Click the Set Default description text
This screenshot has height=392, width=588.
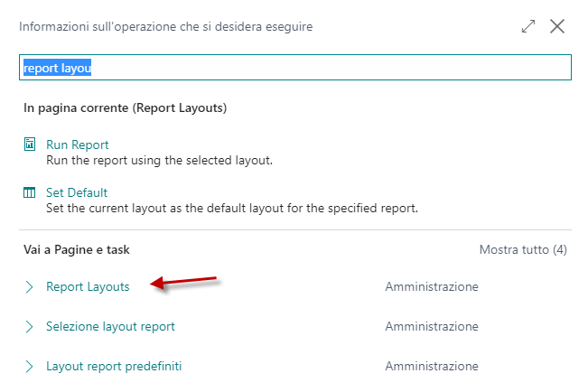(x=232, y=208)
